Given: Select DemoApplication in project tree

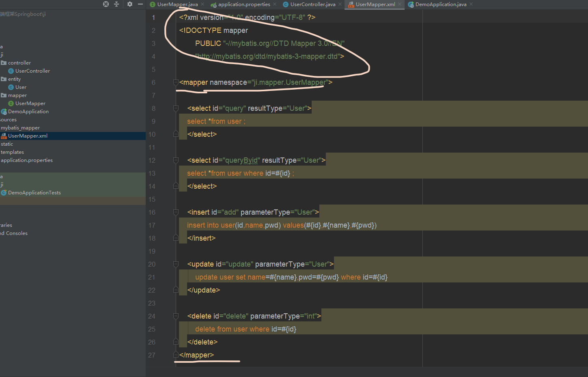Looking at the screenshot, I should pos(28,112).
